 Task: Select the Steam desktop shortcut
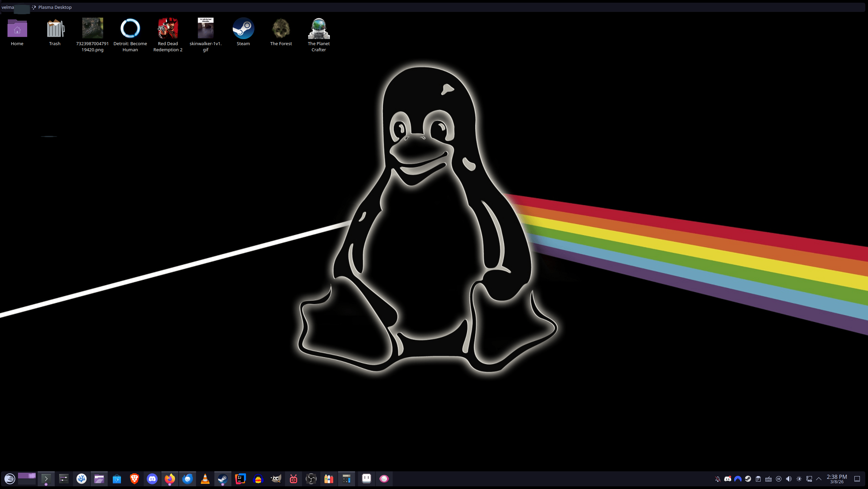point(243,32)
